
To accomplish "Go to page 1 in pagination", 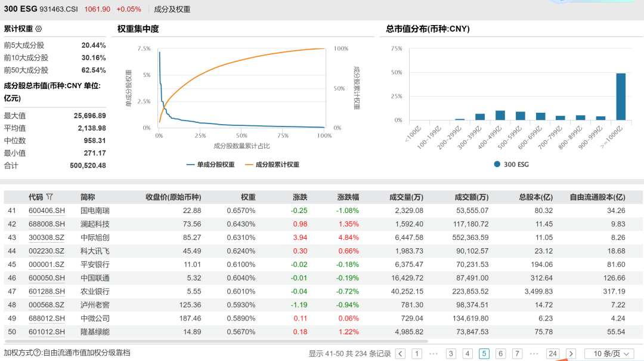I will coord(417,354).
